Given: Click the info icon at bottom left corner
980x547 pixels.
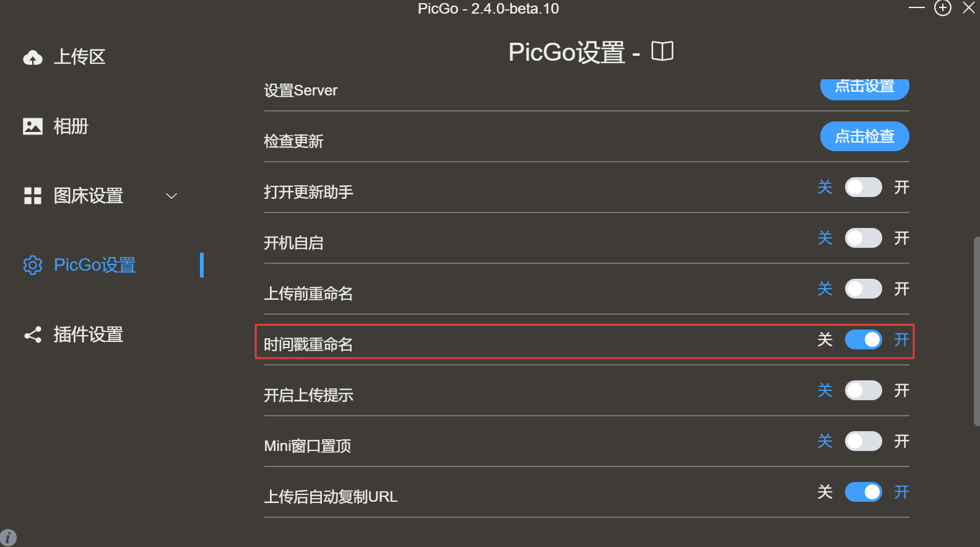Looking at the screenshot, I should [9, 536].
